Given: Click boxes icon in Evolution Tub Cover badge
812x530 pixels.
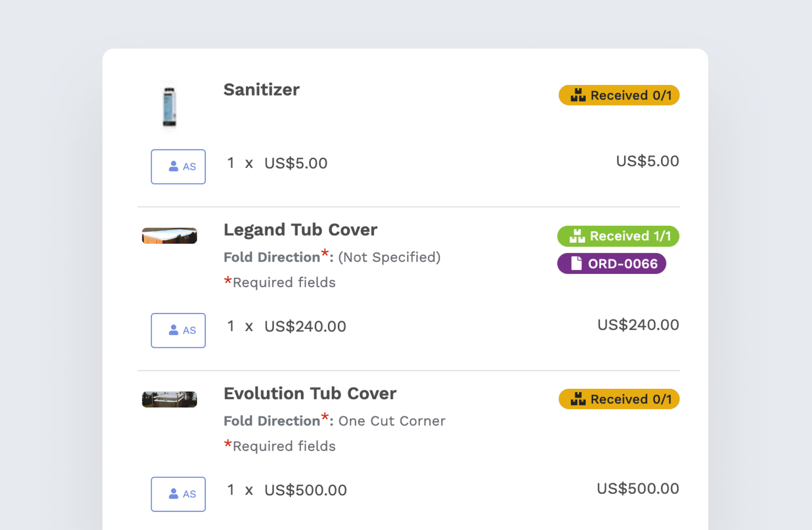Looking at the screenshot, I should point(578,399).
